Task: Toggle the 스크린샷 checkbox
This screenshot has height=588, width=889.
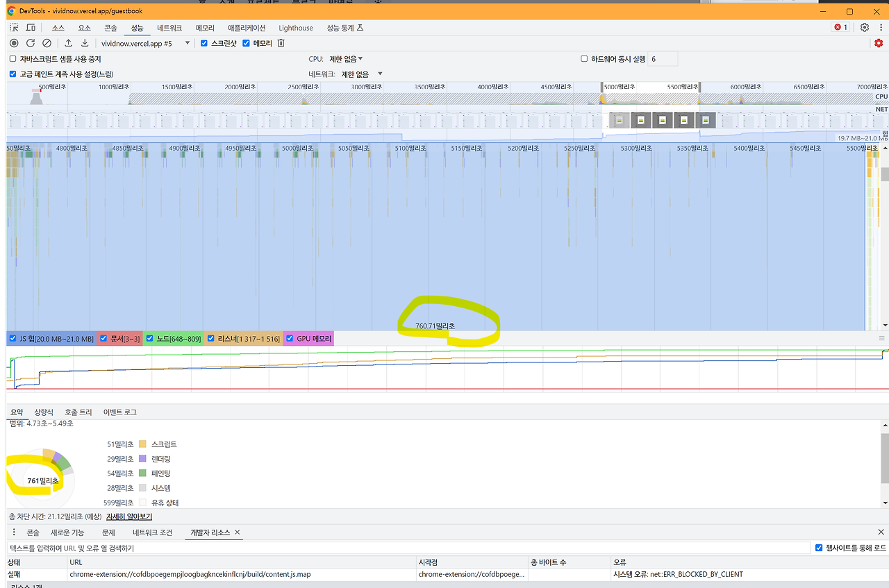Action: (204, 43)
